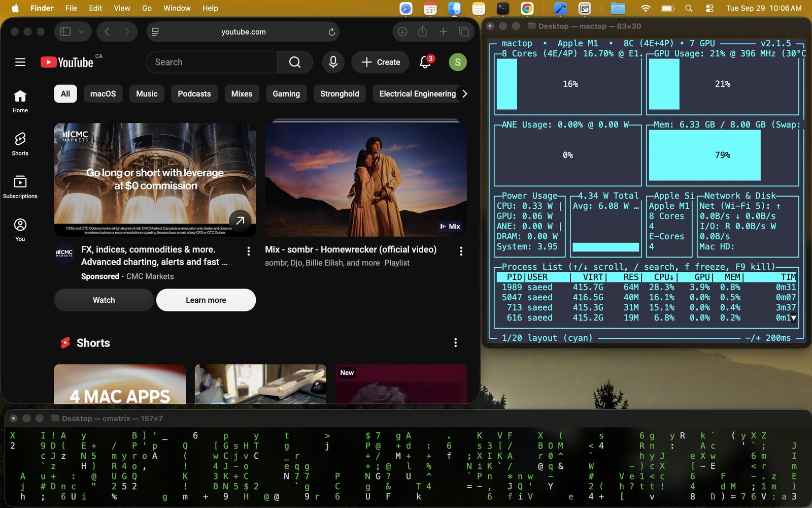Open Subscriptions from the sidebar

pos(20,187)
